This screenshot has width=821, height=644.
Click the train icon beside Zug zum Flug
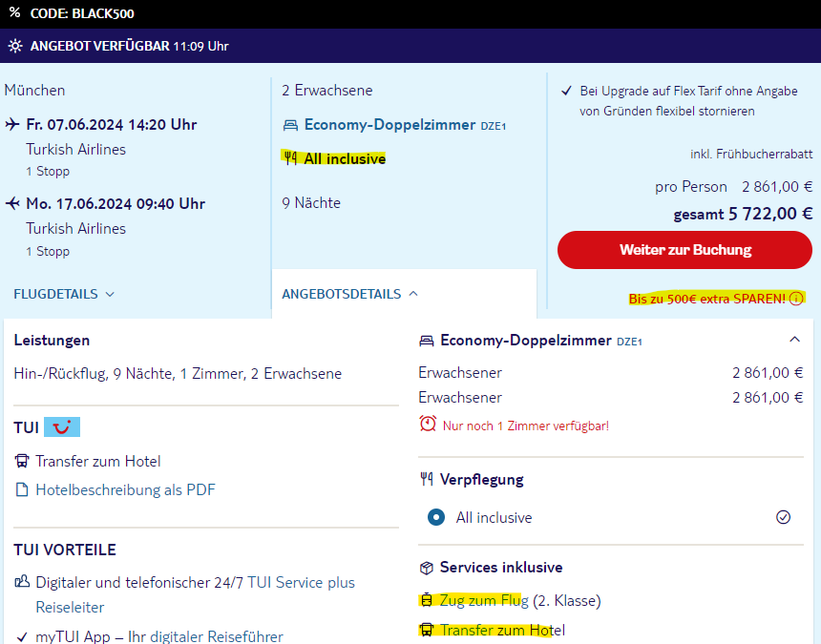point(427,600)
